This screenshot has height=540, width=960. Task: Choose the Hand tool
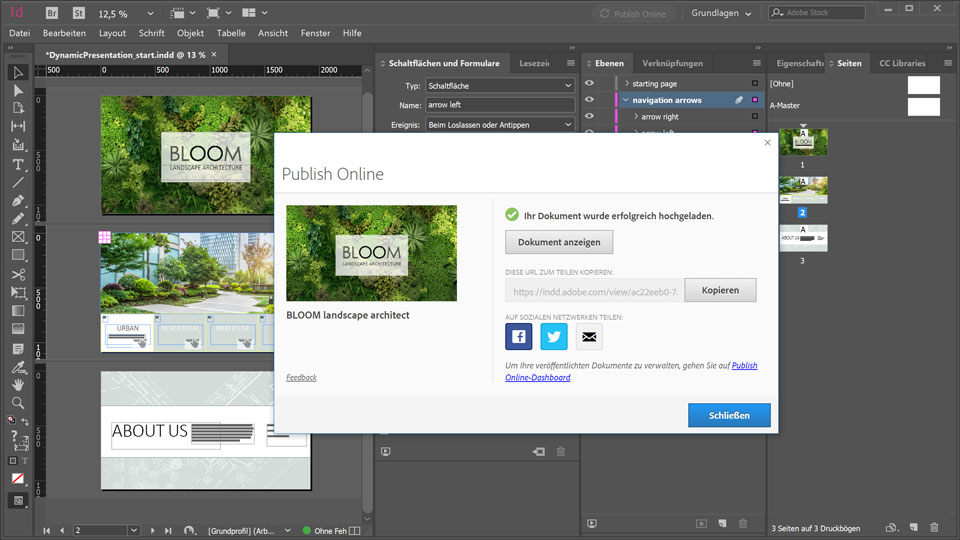(x=18, y=385)
